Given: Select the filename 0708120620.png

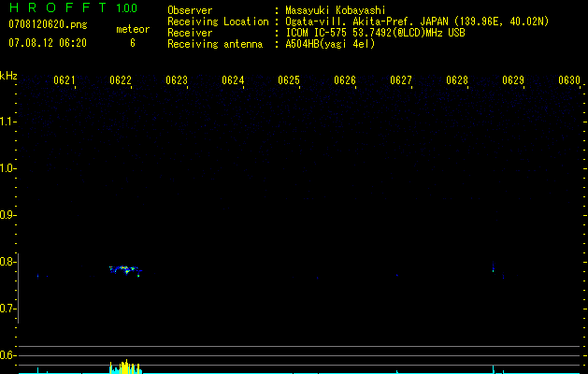Looking at the screenshot, I should (48, 25).
